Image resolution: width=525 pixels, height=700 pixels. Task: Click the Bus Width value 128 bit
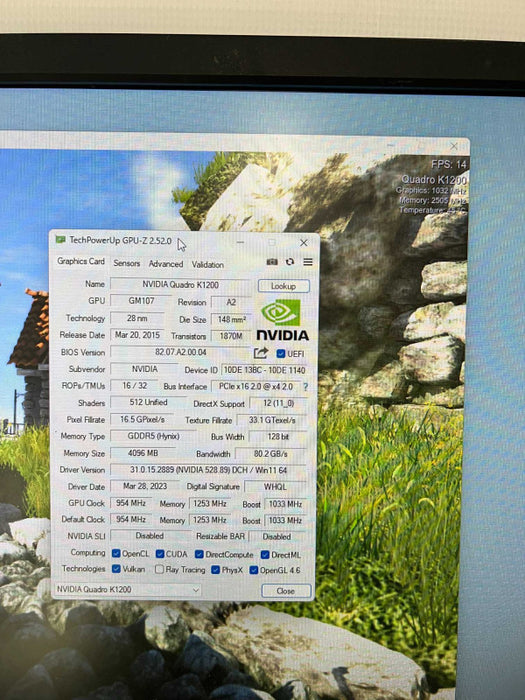[x=278, y=437]
